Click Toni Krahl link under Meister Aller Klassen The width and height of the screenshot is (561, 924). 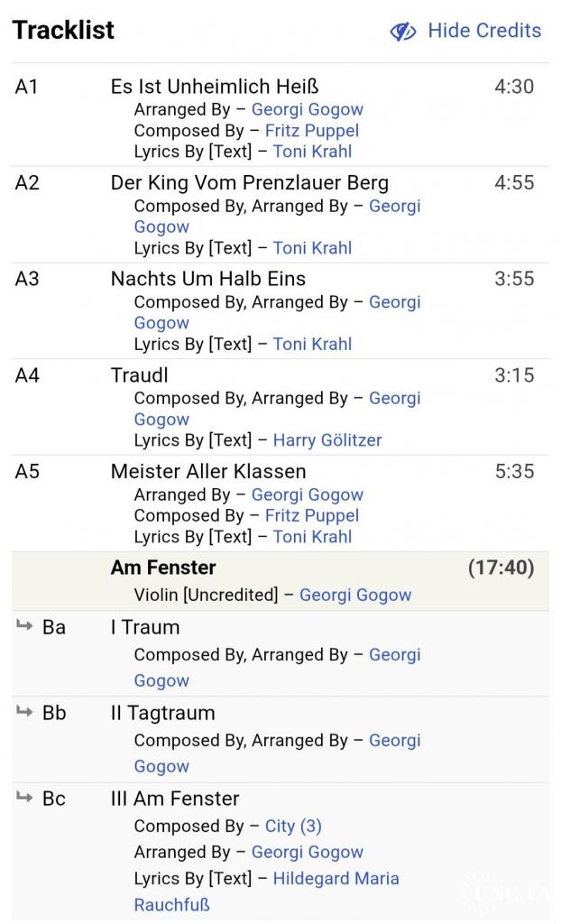coord(312,537)
